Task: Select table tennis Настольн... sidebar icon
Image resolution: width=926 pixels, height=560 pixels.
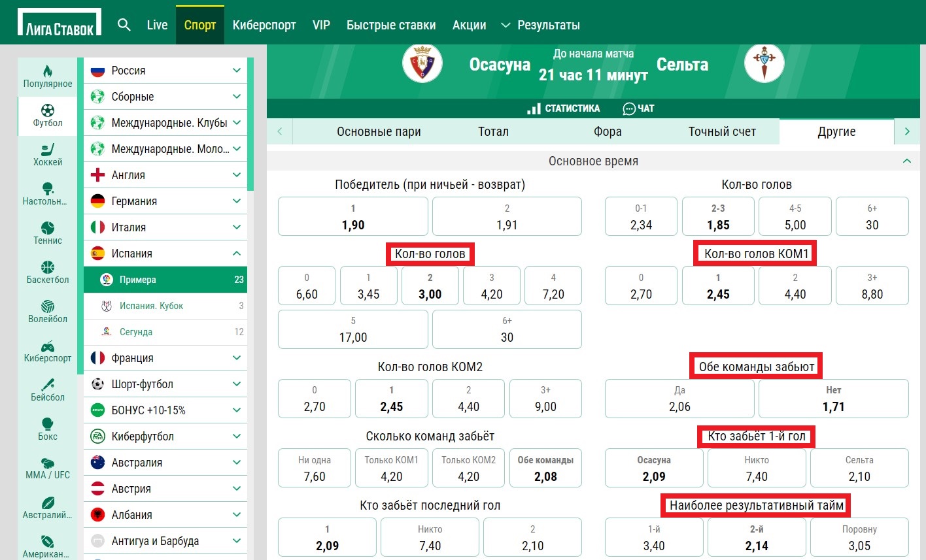Action: pyautogui.click(x=48, y=188)
